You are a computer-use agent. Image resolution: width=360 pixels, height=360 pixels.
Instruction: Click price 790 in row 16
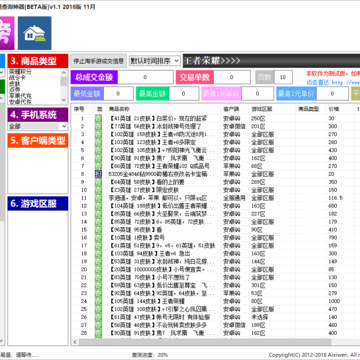pos(333,238)
